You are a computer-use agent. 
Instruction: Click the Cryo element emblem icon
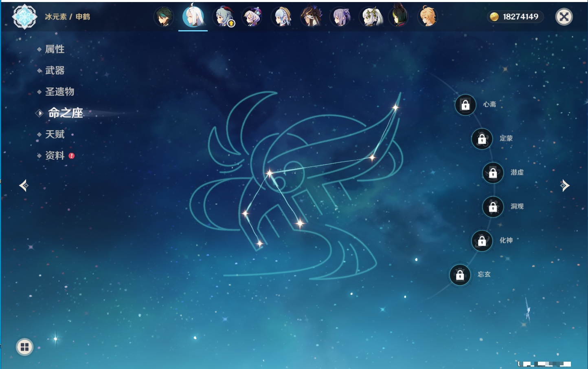pos(24,17)
